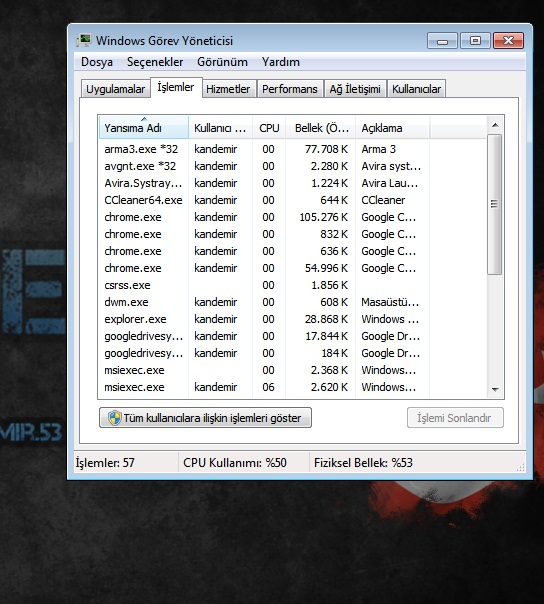Sort by the CPU column header
Viewport: 544px width, 604px height.
269,128
